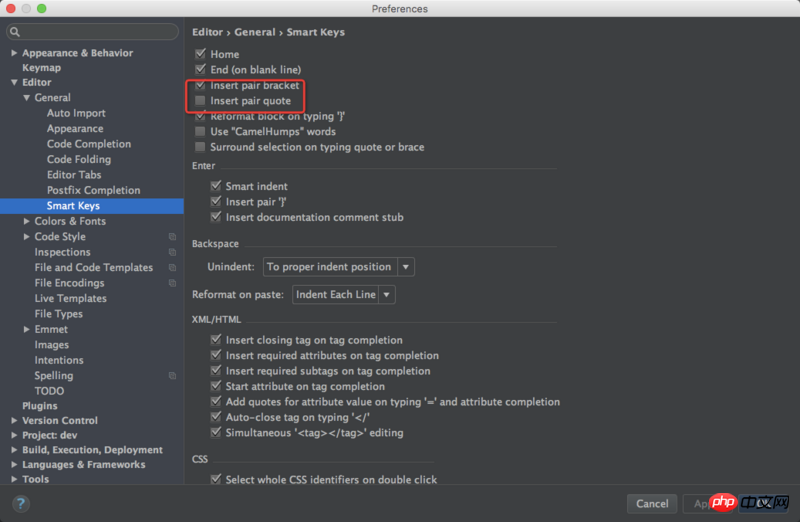Click the search magnifier icon in sidebar

[x=17, y=32]
